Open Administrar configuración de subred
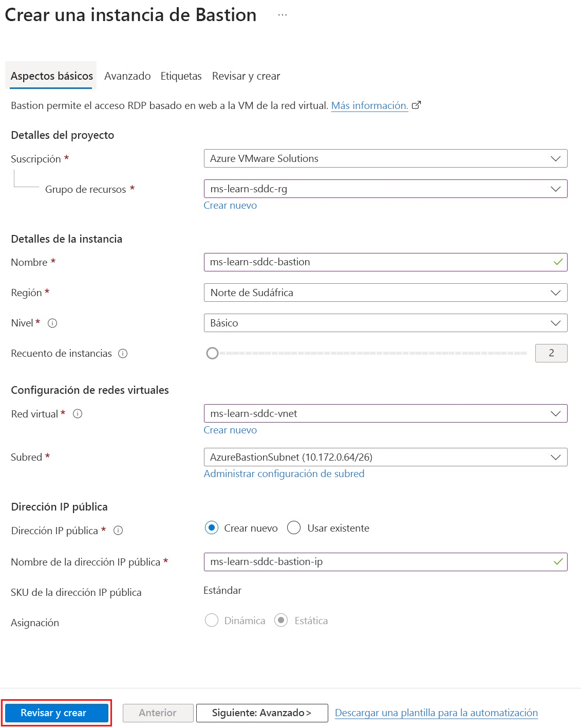This screenshot has height=728, width=581. pyautogui.click(x=284, y=474)
